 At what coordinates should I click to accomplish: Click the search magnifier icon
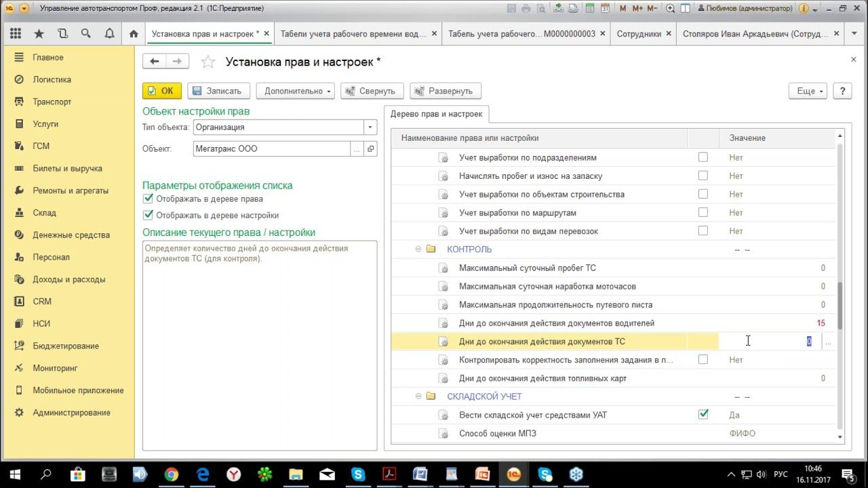click(85, 34)
